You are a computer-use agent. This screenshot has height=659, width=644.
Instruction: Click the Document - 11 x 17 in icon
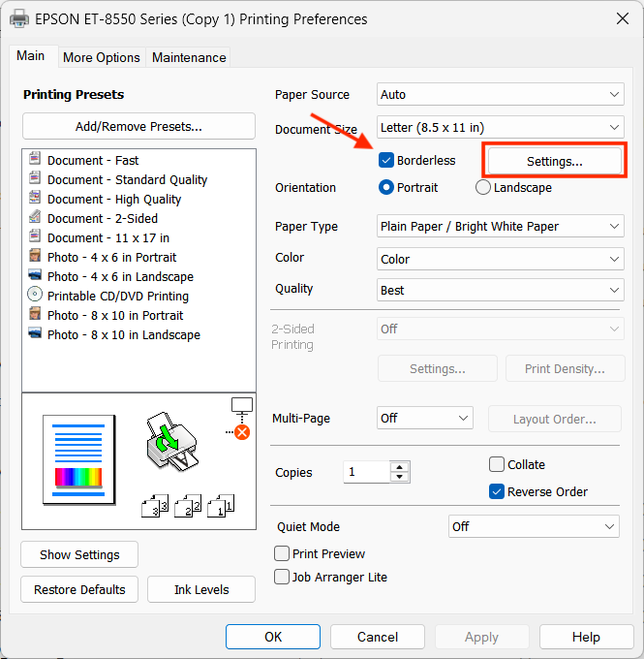pos(35,236)
